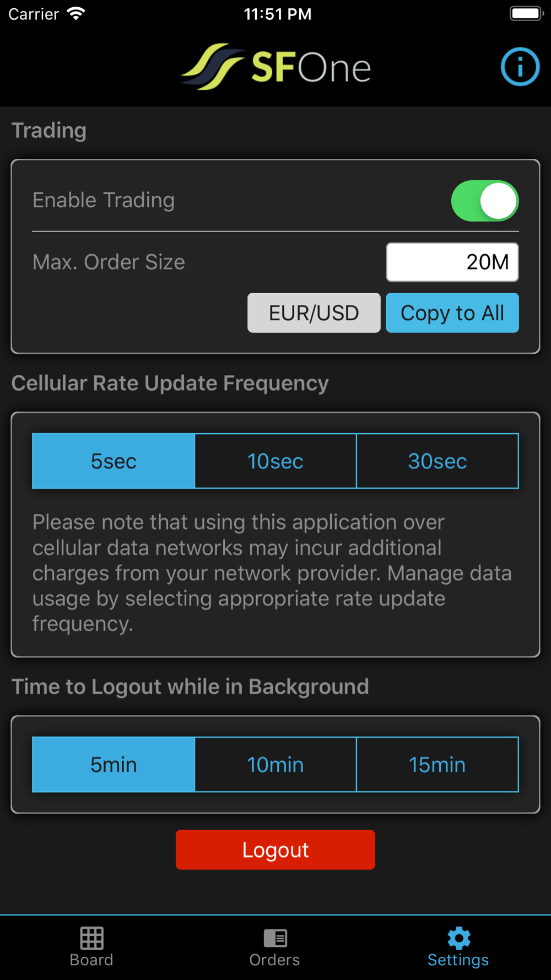The width and height of the screenshot is (551, 980).
Task: Select 5sec rate update frequency
Action: [x=114, y=461]
